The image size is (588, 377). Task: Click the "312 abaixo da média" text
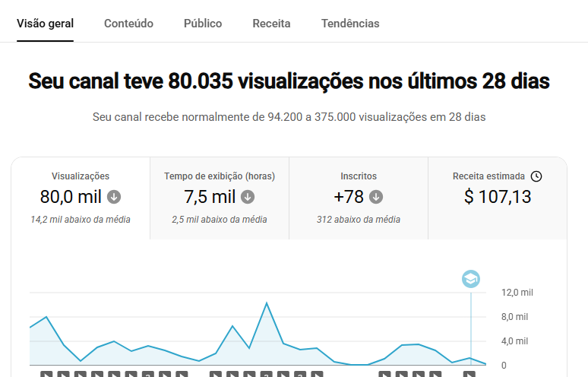tap(359, 220)
